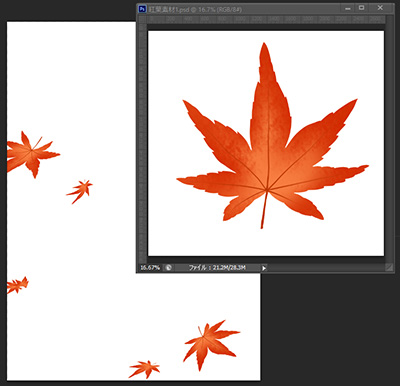Click the ファイル: 21.2M/28.3M status info
Viewport: 400px width, 386px height.
pyautogui.click(x=217, y=268)
